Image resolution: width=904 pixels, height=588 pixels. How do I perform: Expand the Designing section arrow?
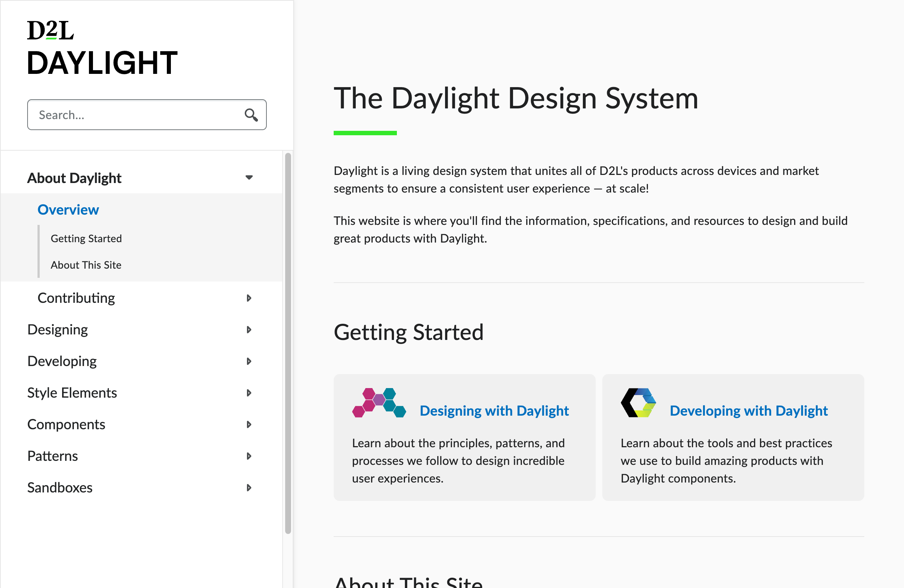point(249,330)
